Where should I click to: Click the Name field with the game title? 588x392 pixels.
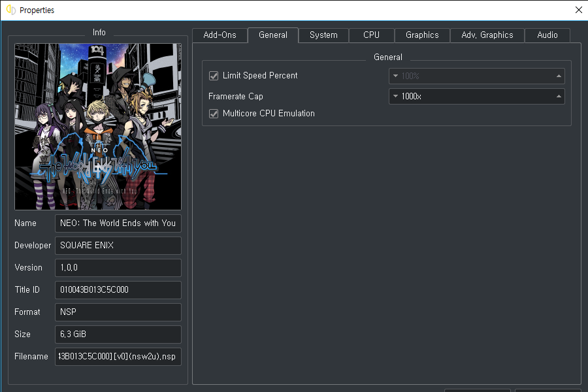pyautogui.click(x=118, y=223)
